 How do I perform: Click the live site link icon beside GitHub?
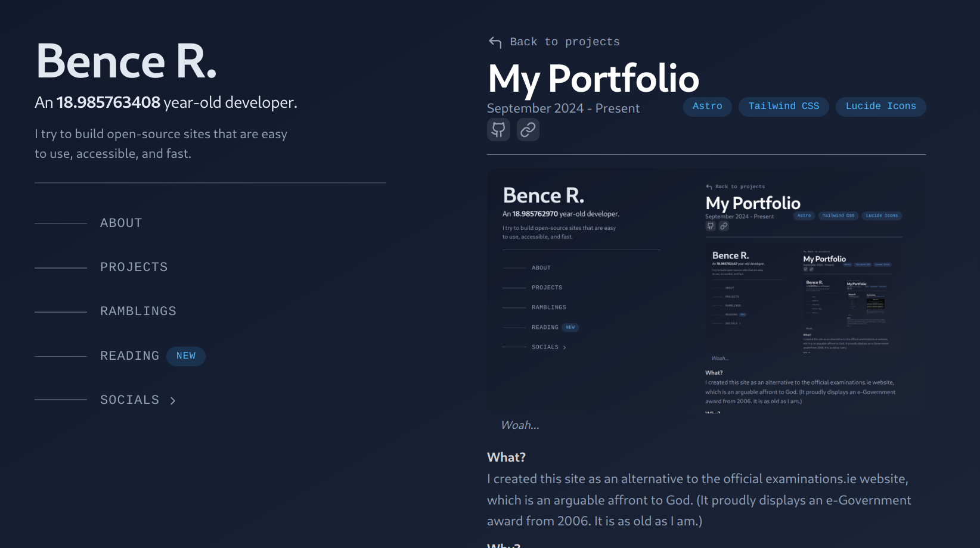pos(528,129)
